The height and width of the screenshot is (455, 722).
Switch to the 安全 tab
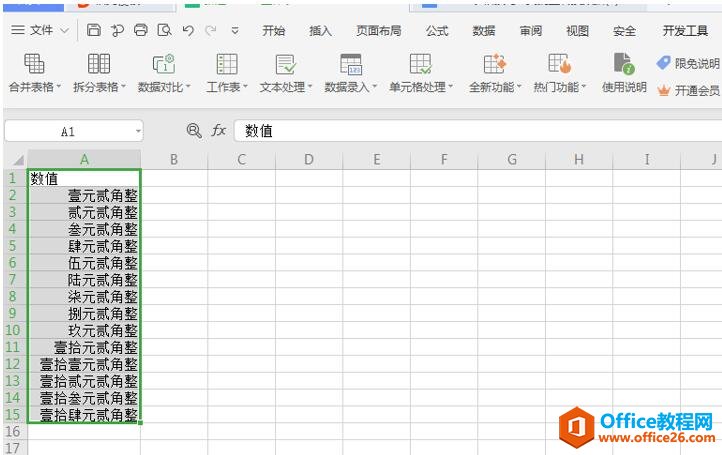pos(624,31)
